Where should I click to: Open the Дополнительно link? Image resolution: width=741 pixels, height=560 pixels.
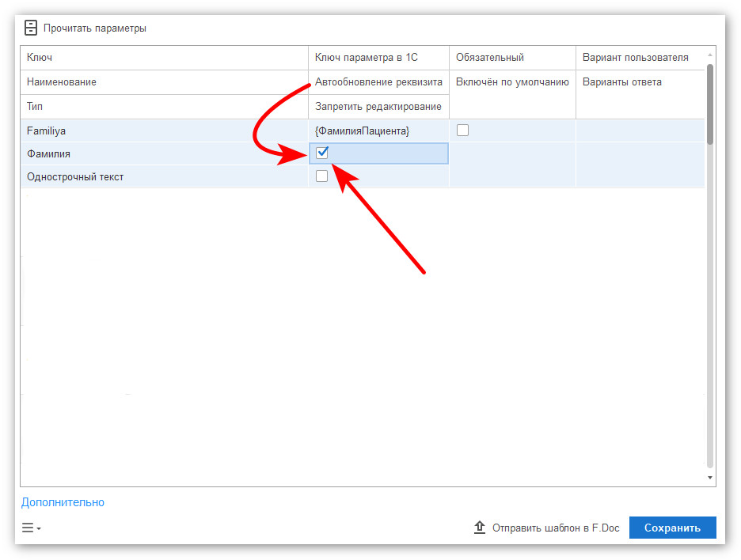click(x=63, y=502)
